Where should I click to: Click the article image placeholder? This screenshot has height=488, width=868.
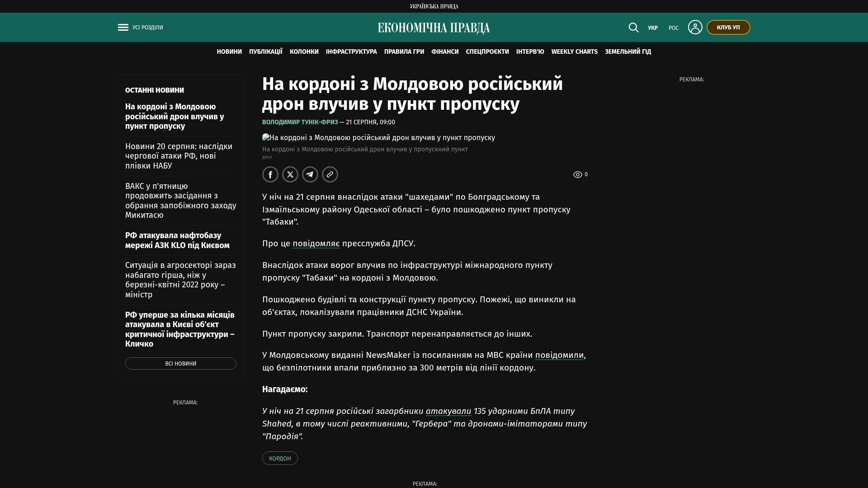[x=379, y=138]
